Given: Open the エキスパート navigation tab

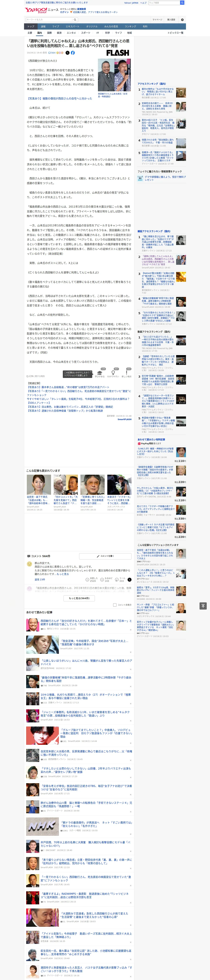Looking at the screenshot, I should pyautogui.click(x=72, y=27).
